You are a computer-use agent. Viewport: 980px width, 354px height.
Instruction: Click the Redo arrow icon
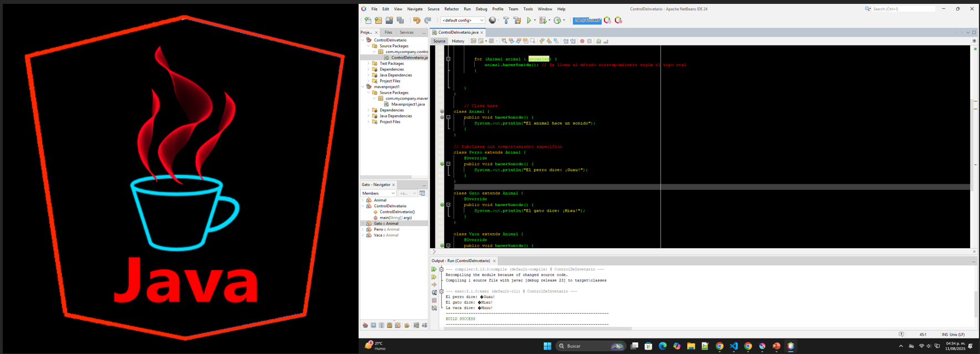point(428,20)
